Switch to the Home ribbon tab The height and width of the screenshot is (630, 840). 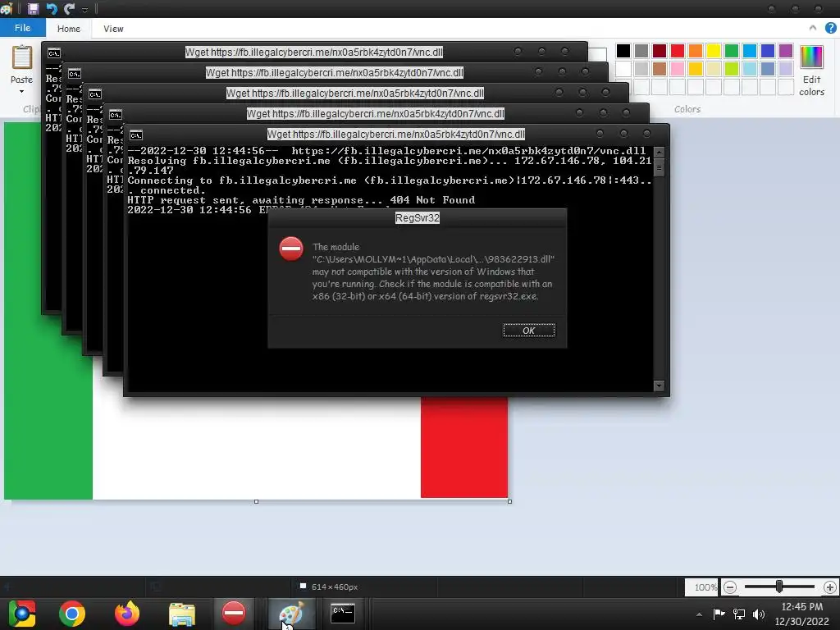coord(69,29)
